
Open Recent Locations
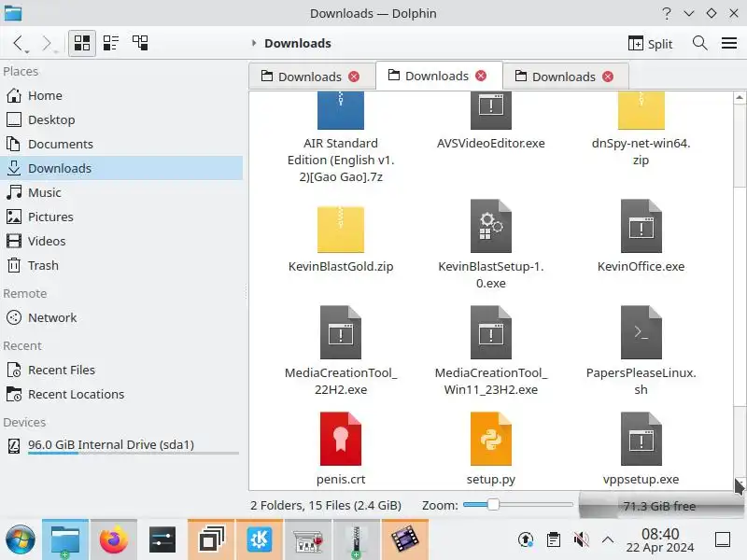(121, 394)
